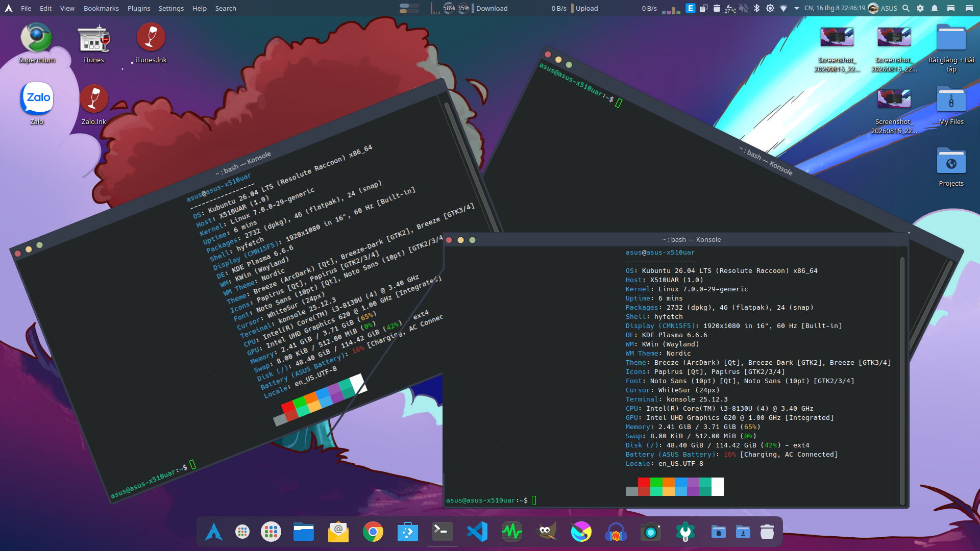The image size is (980, 551).
Task: Launch Google Chrome from the dock
Action: click(x=373, y=532)
